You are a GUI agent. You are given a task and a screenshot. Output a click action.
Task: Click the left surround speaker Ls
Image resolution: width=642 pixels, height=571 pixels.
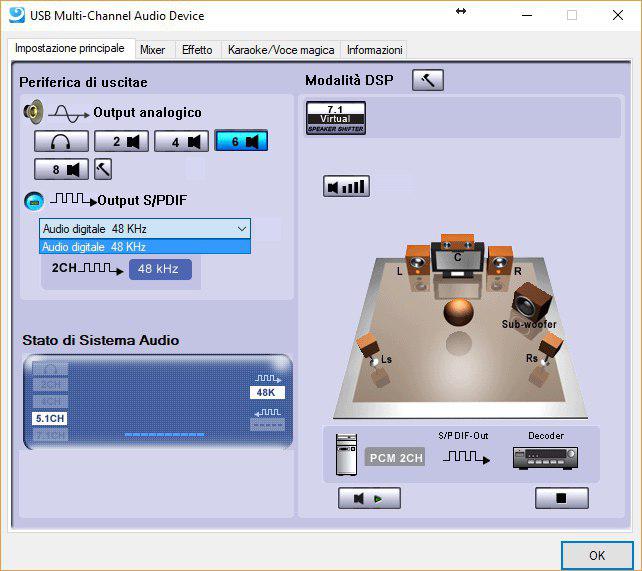pos(369,349)
